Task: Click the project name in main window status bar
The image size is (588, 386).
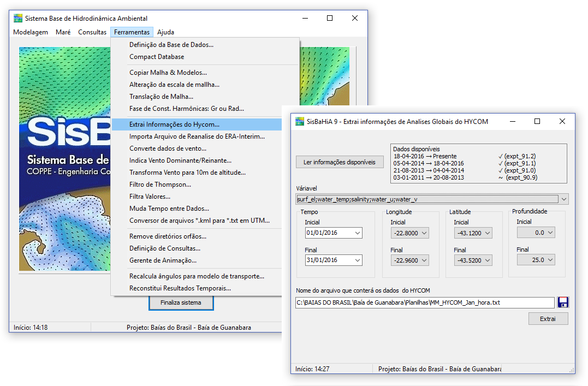Action: tap(189, 328)
